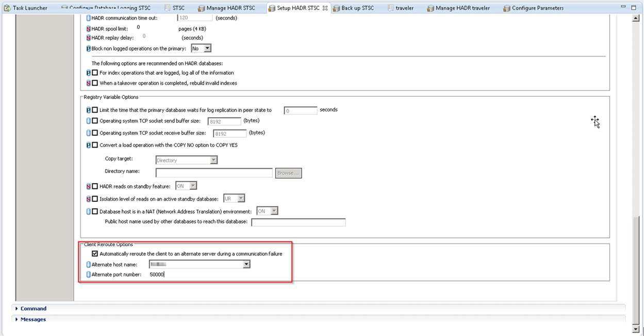Enable rebuild invalid indexes after takeover
This screenshot has height=336, width=644.
[95, 83]
